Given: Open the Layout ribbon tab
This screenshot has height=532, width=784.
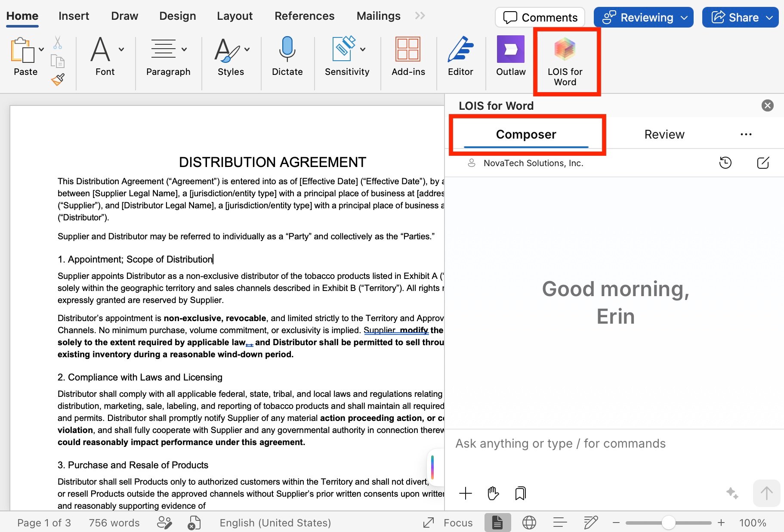Looking at the screenshot, I should (235, 16).
